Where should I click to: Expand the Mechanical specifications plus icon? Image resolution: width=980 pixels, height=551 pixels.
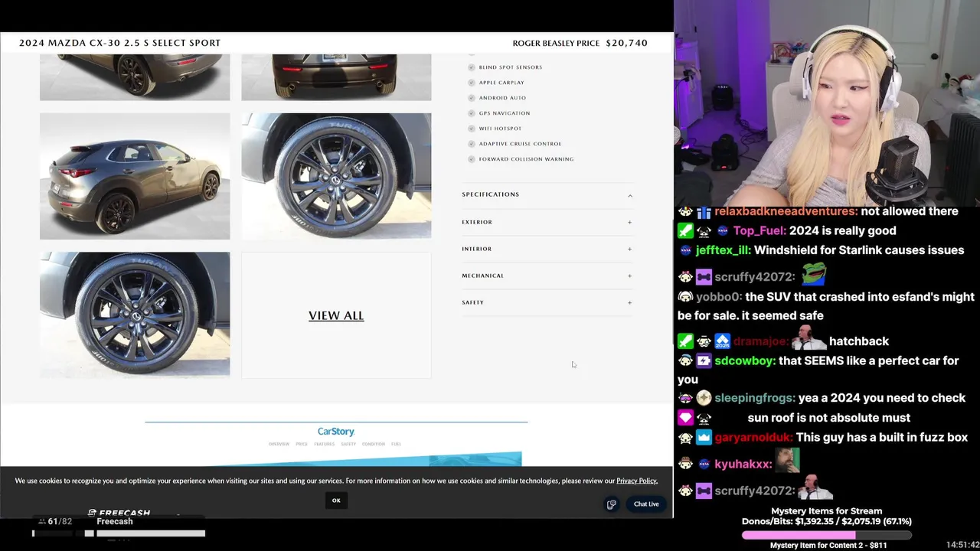630,276
